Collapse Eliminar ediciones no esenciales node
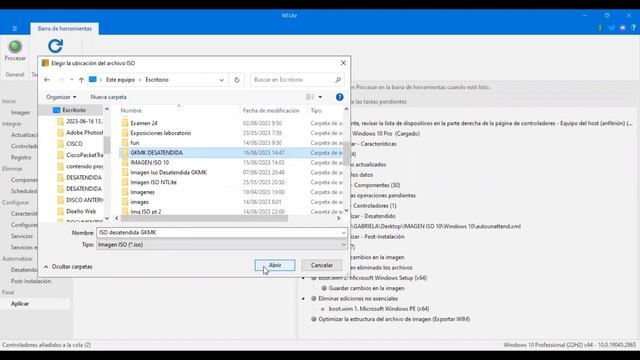 click(303, 299)
